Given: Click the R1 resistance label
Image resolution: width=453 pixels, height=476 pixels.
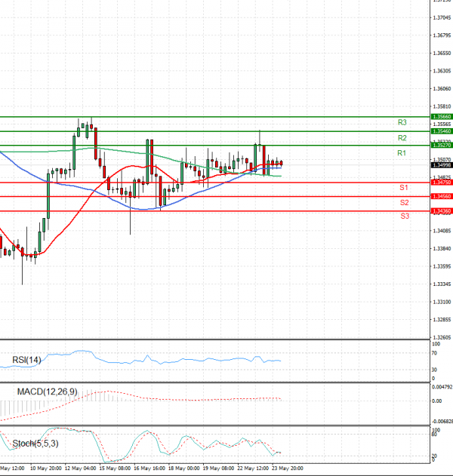Looking at the screenshot, I should [402, 153].
